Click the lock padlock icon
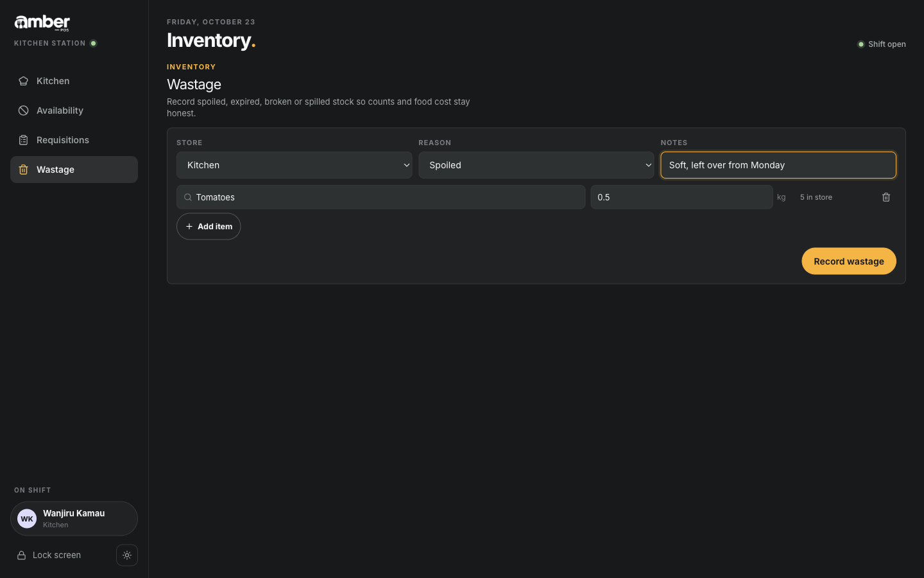This screenshot has width=924, height=578. coord(21,556)
